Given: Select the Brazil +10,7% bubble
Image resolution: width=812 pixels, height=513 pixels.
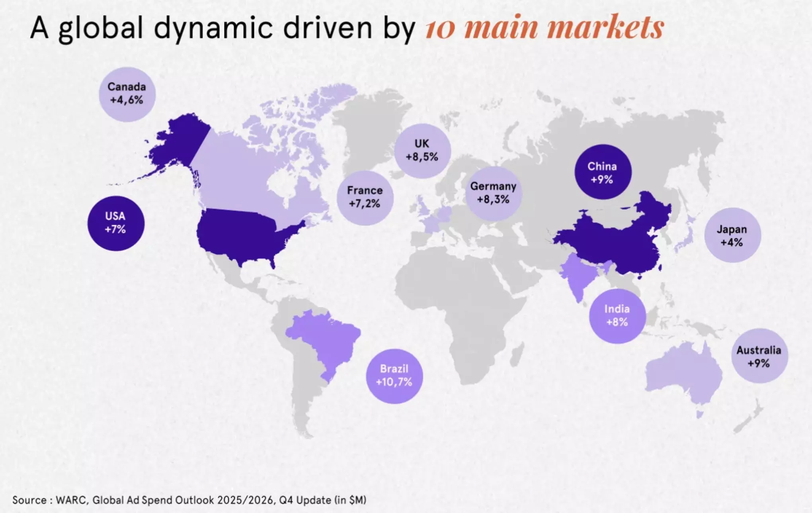Looking at the screenshot, I should coord(394,376).
